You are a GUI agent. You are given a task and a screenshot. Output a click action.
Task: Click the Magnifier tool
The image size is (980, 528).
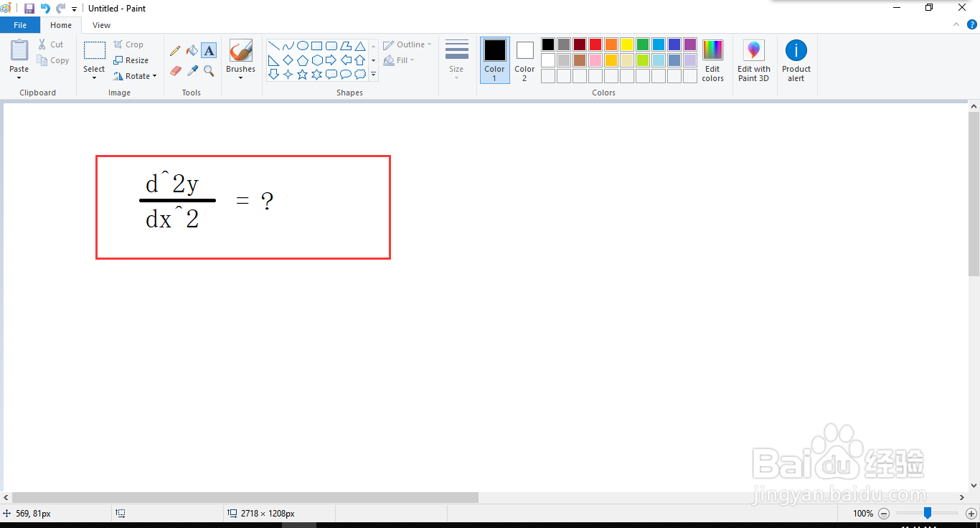point(209,70)
